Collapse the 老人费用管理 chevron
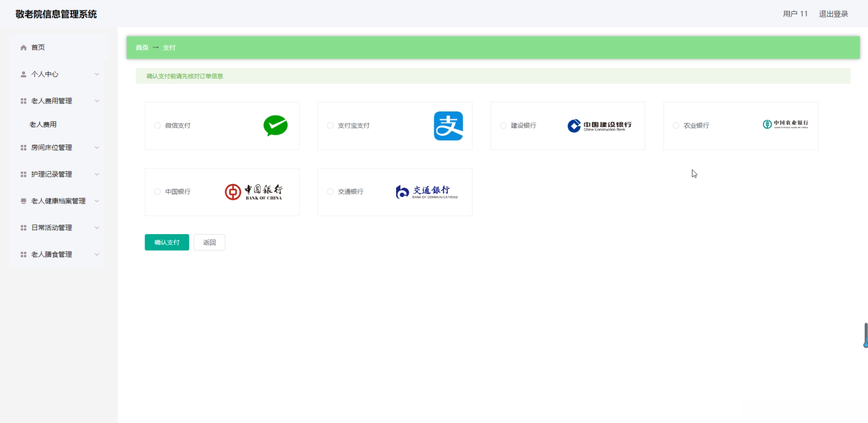 pos(97,101)
